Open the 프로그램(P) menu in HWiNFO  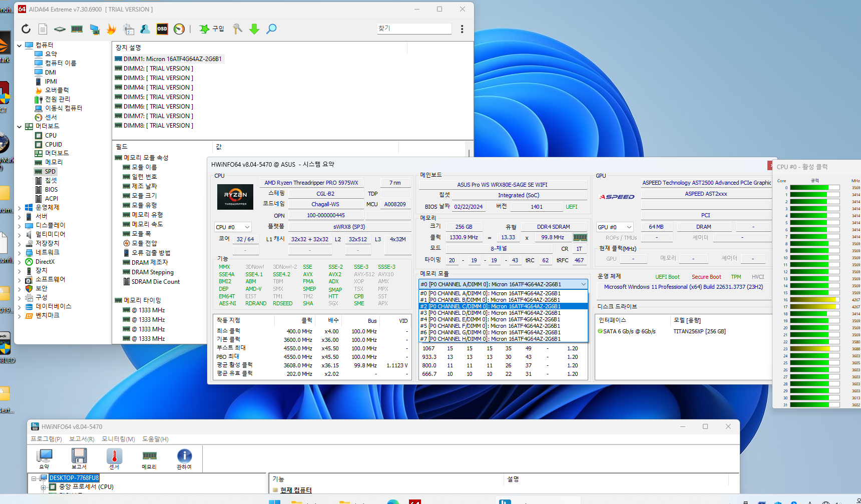coord(46,439)
